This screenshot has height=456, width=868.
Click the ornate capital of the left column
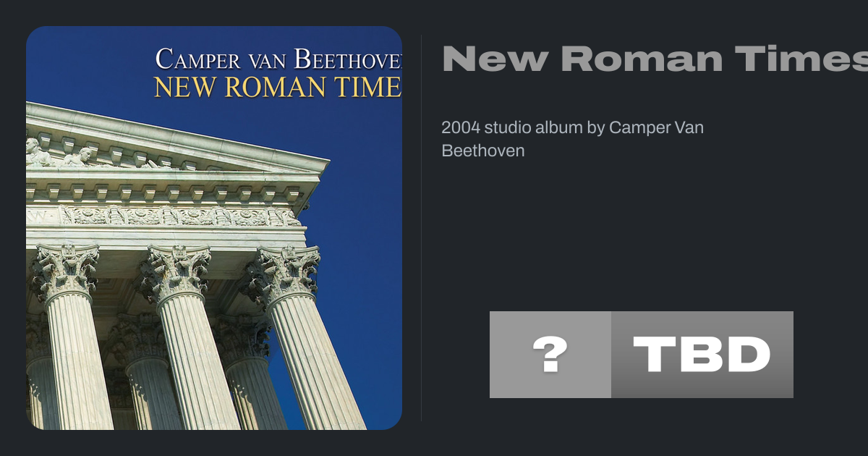click(x=65, y=271)
